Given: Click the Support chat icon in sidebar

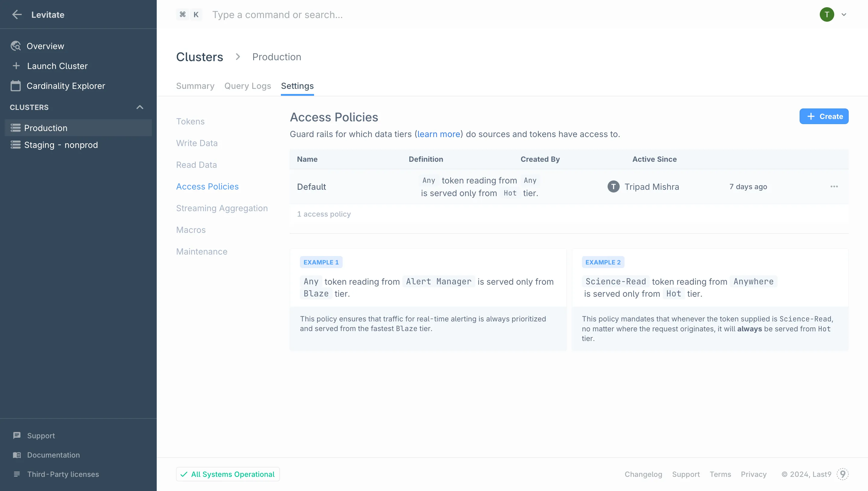Looking at the screenshot, I should pos(17,435).
